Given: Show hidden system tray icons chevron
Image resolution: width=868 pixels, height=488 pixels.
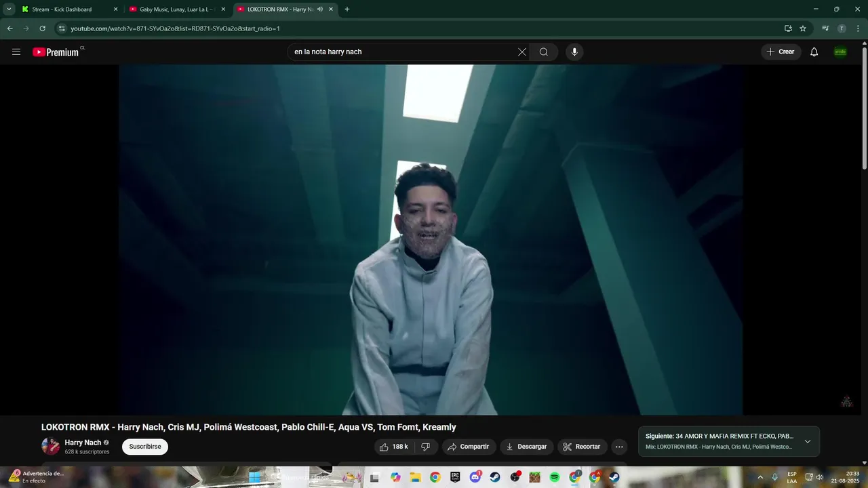Looking at the screenshot, I should (759, 477).
